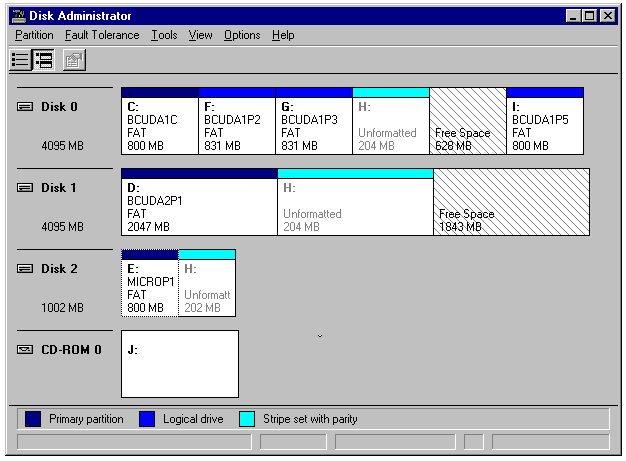Open the Partition menu

point(34,35)
